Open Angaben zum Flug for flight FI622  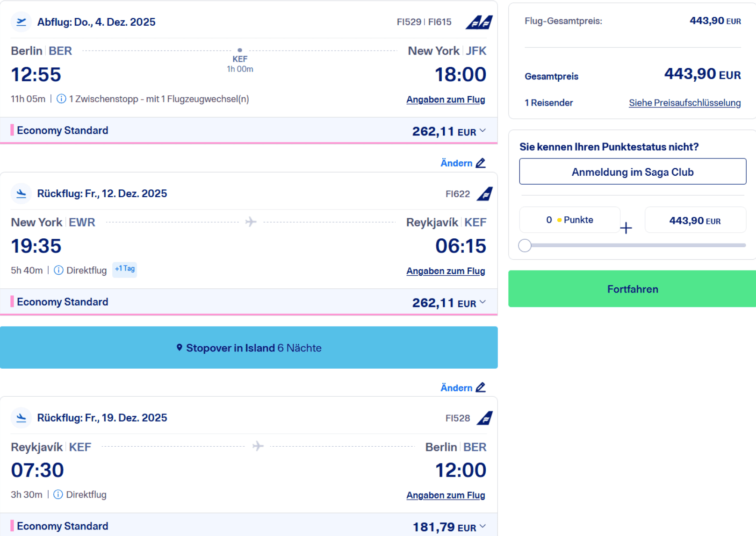445,271
